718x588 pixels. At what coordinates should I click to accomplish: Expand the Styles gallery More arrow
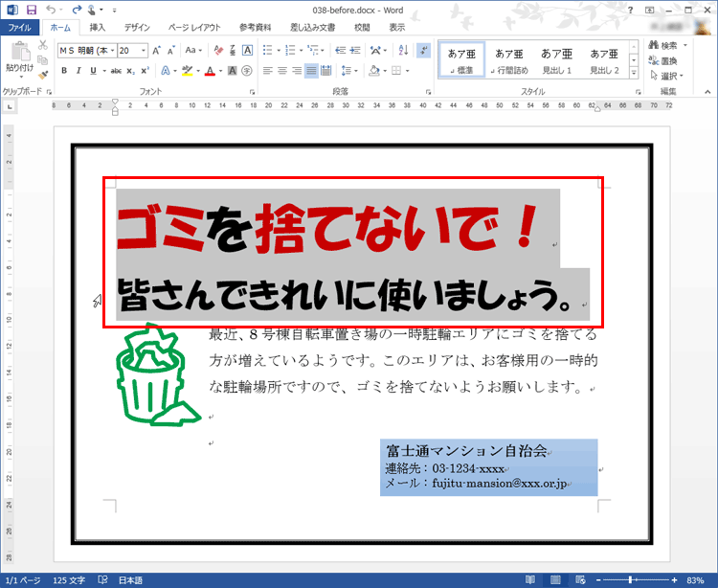coord(634,73)
